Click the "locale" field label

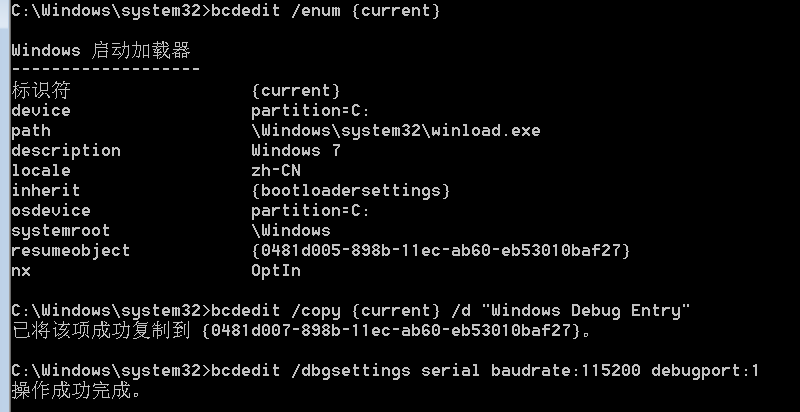[40, 171]
